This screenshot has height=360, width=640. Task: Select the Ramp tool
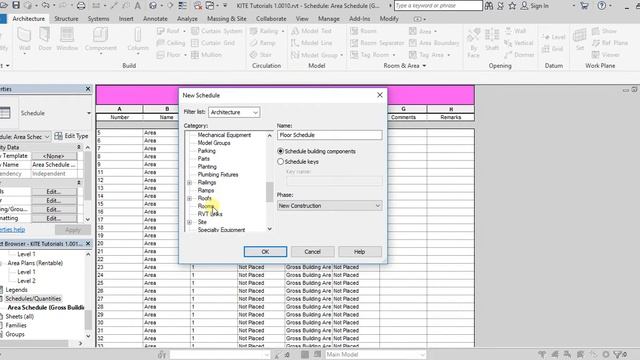[262, 43]
